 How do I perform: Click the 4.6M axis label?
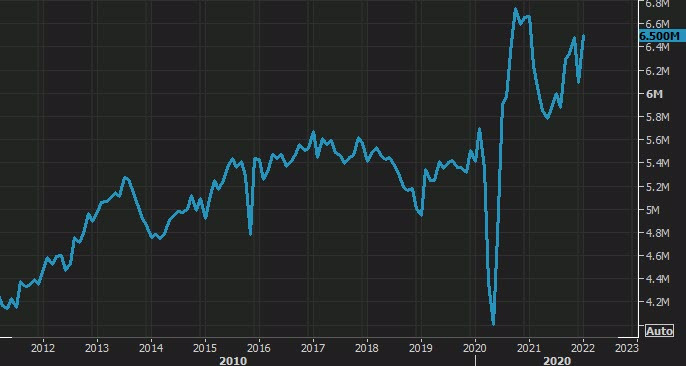(x=657, y=256)
